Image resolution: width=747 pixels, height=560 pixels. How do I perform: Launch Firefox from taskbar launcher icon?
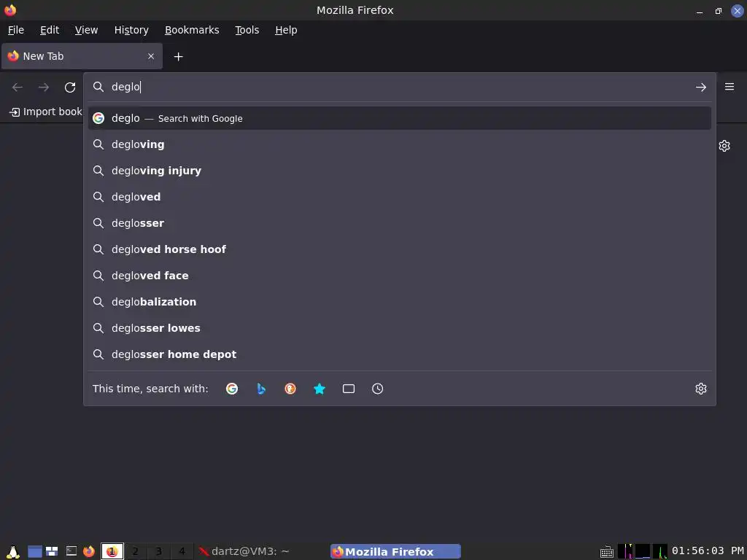click(89, 551)
